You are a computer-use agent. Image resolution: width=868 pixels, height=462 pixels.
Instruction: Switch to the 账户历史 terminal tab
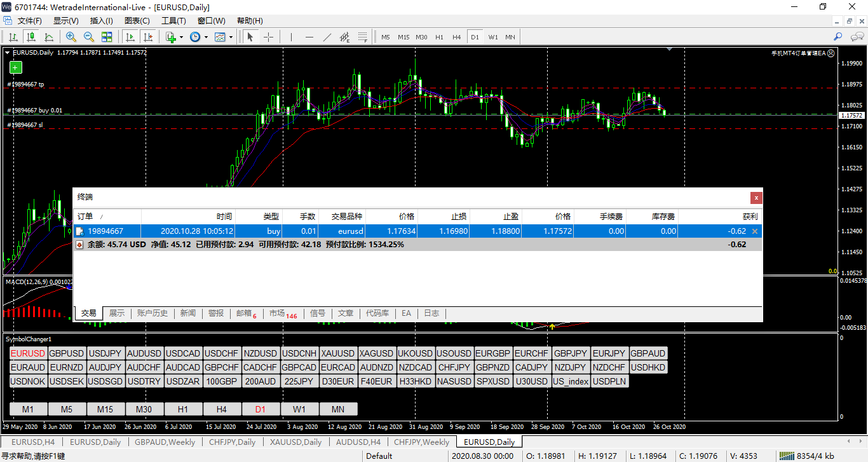pos(153,313)
